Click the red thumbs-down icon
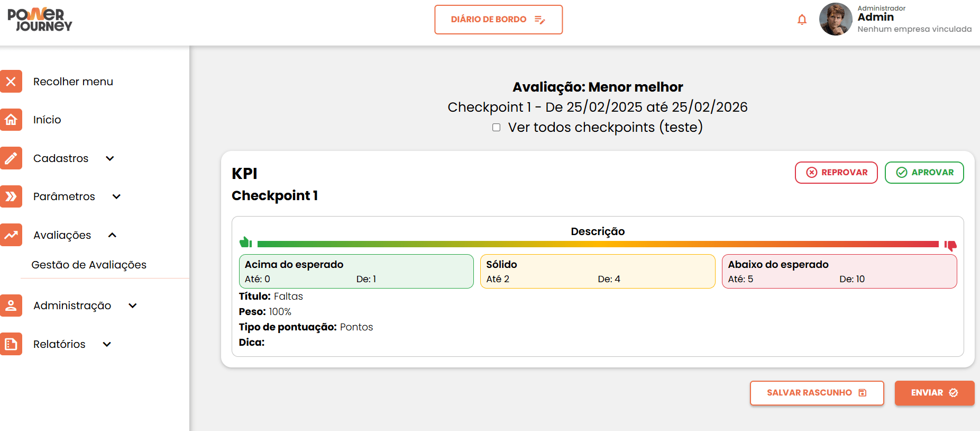 pyautogui.click(x=950, y=246)
